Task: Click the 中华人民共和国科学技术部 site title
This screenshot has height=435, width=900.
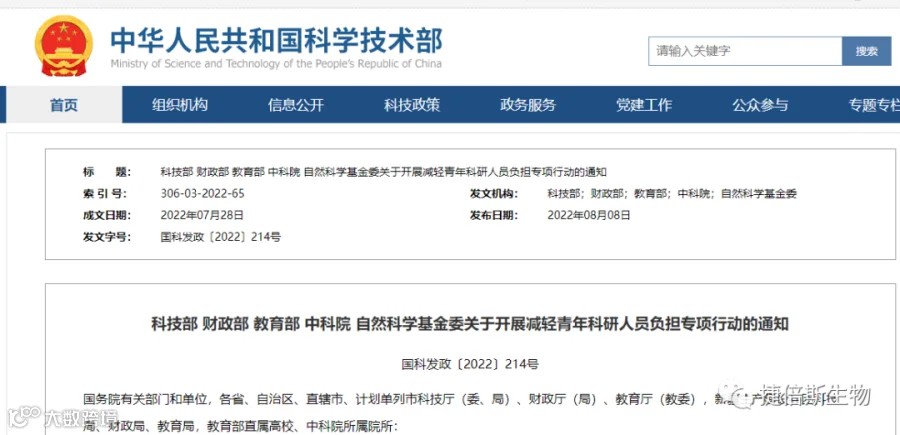Action: pos(277,39)
